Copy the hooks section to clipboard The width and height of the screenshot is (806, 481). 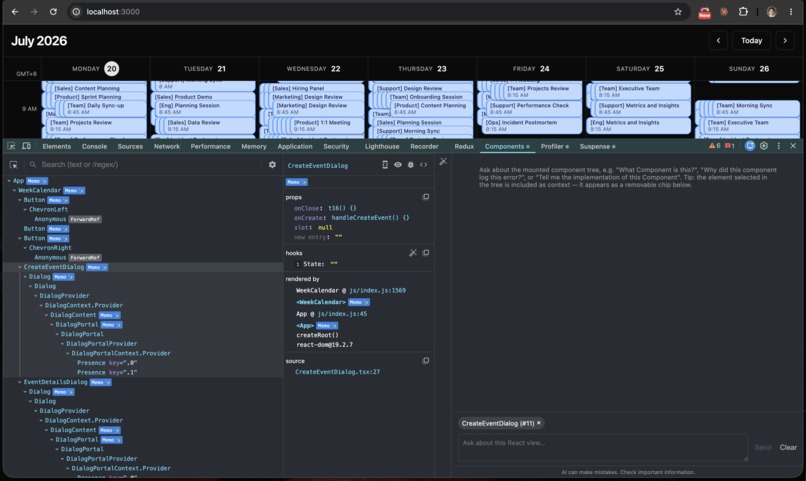(426, 253)
